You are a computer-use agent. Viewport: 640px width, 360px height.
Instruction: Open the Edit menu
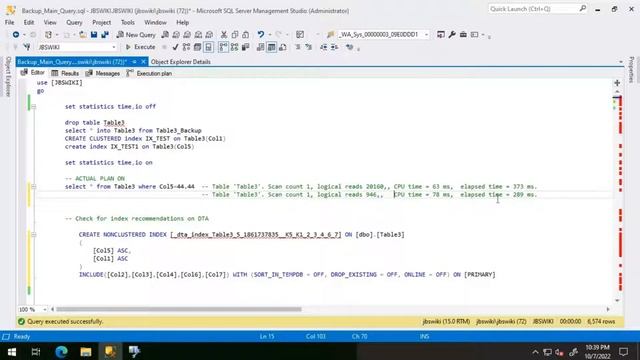point(29,22)
